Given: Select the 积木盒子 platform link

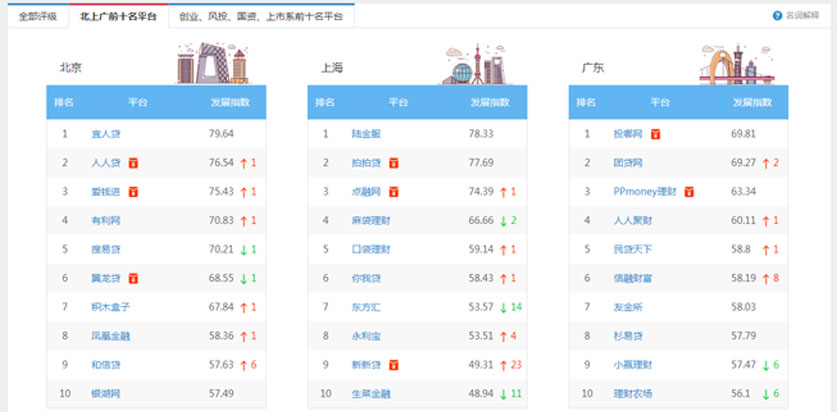Looking at the screenshot, I should 110,307.
